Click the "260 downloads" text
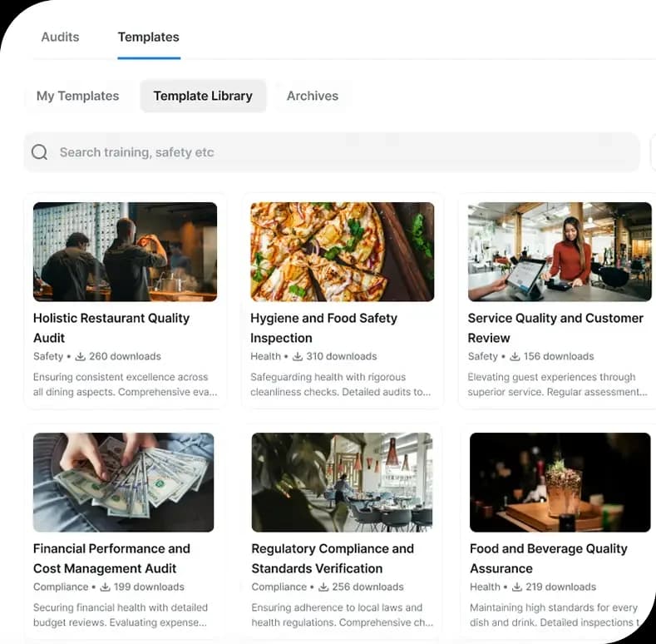This screenshot has height=644, width=656. pyautogui.click(x=125, y=356)
